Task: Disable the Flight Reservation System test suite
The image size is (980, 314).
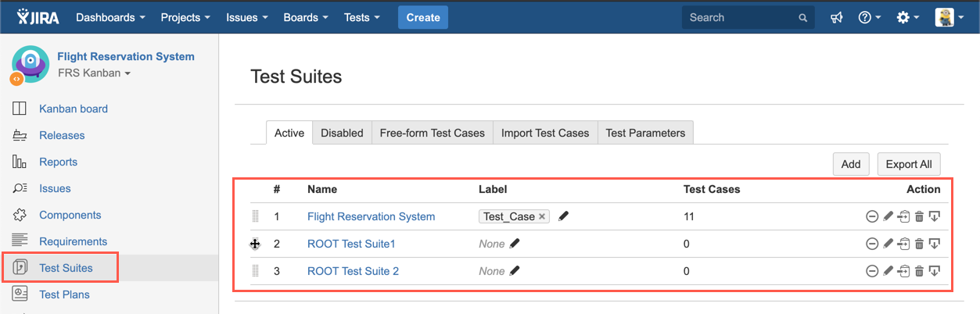Action: point(871,216)
